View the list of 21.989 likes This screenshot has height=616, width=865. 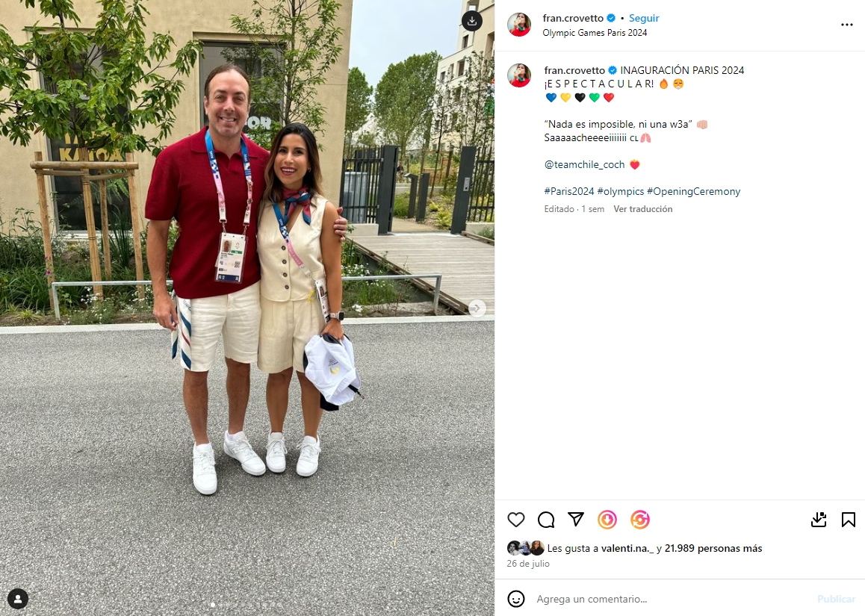tap(713, 548)
